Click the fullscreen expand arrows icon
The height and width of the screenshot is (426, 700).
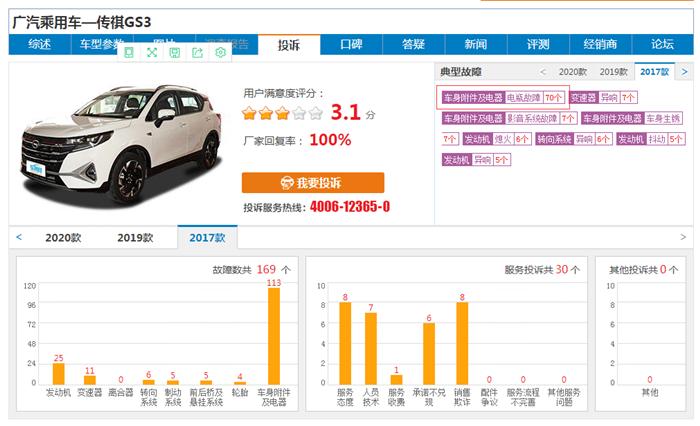(x=152, y=53)
